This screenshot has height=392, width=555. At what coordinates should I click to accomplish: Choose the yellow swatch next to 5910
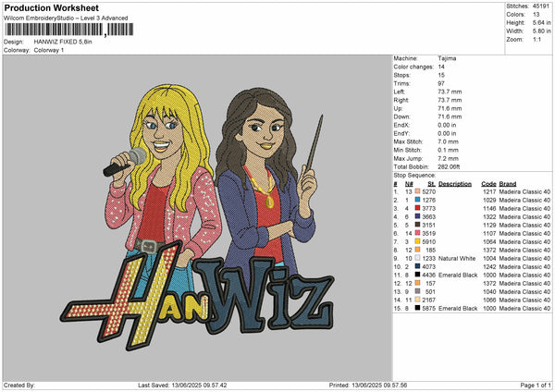(x=417, y=241)
